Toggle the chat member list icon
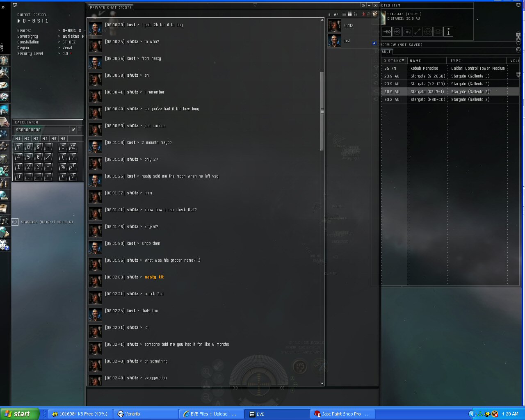Image resolution: width=525 pixels, height=420 pixels. point(375,14)
